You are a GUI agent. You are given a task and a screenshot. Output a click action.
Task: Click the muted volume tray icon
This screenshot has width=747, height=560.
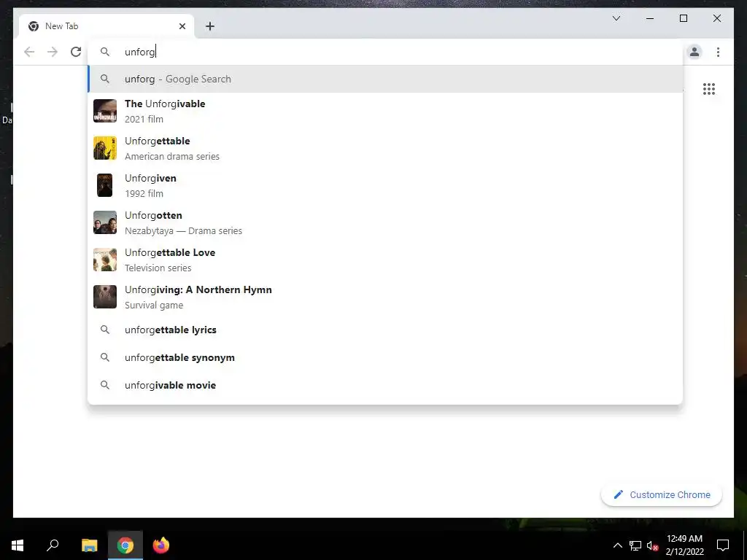[x=652, y=545]
